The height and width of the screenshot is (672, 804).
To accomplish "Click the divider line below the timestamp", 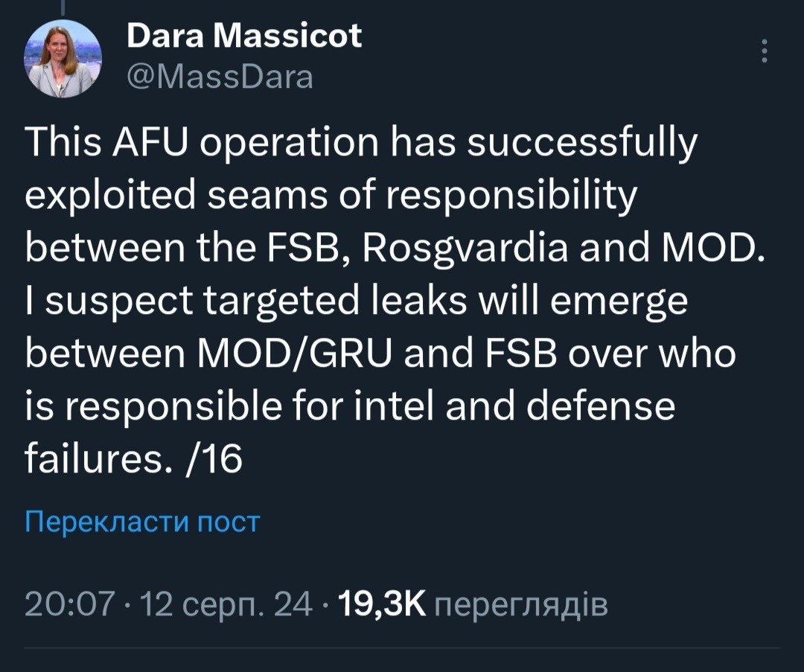I will [x=402, y=648].
